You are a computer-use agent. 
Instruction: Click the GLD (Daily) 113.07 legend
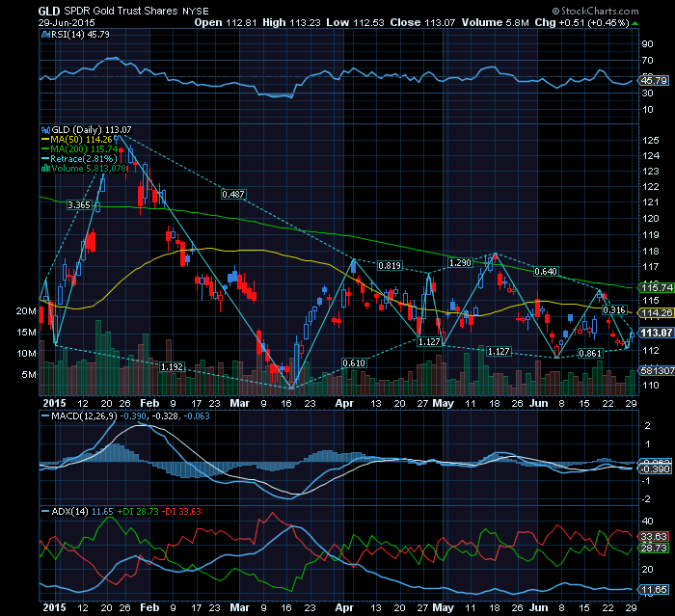(92, 129)
